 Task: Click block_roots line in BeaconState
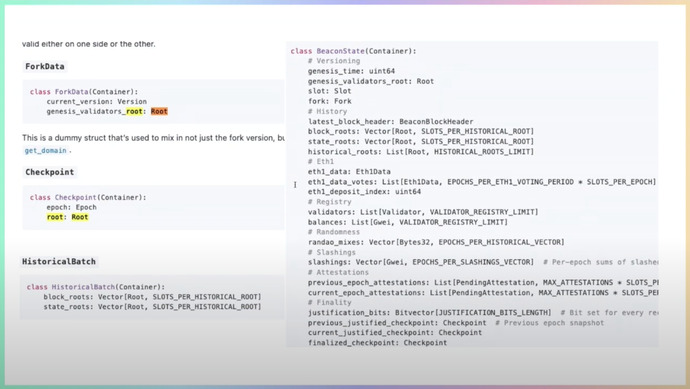pyautogui.click(x=421, y=131)
